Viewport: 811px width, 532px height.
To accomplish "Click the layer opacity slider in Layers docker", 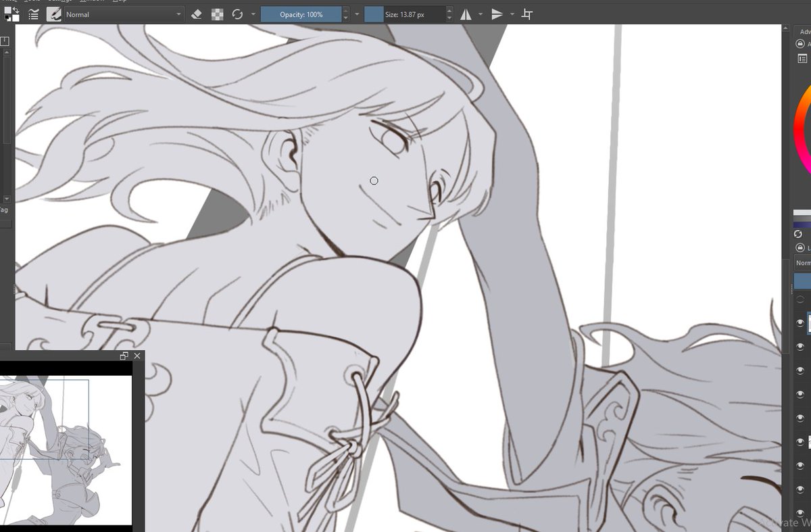I will click(x=803, y=281).
